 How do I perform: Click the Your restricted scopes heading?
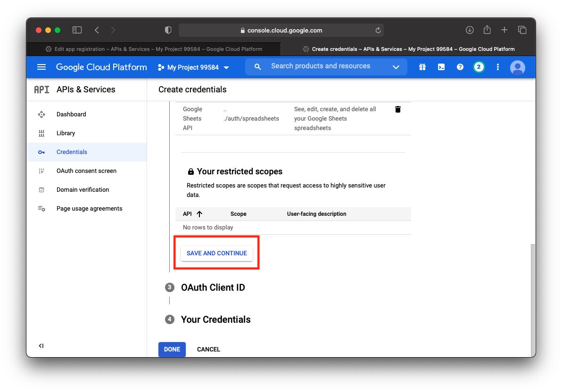pyautogui.click(x=240, y=171)
